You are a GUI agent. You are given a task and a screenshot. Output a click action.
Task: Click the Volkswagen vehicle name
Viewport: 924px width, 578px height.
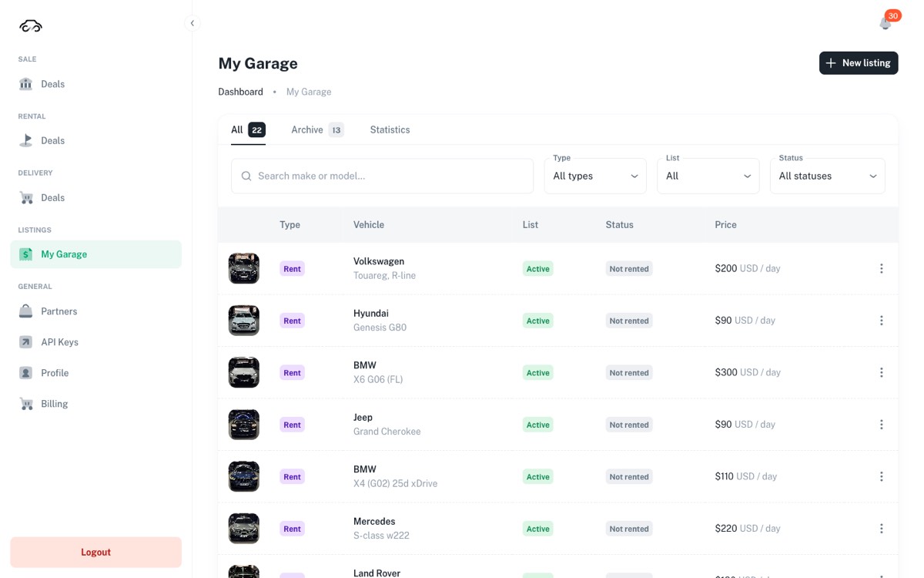[x=379, y=261]
